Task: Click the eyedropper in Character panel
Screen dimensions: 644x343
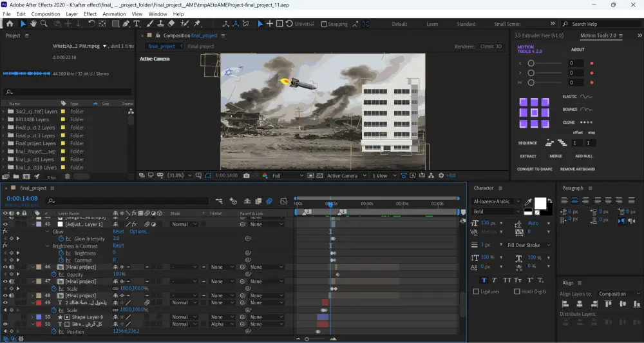Action: [529, 202]
